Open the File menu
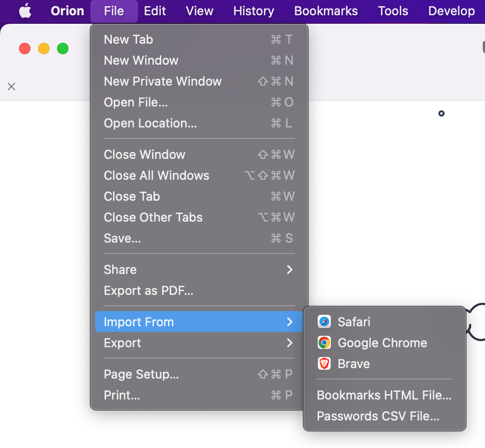The width and height of the screenshot is (485, 448). [114, 11]
